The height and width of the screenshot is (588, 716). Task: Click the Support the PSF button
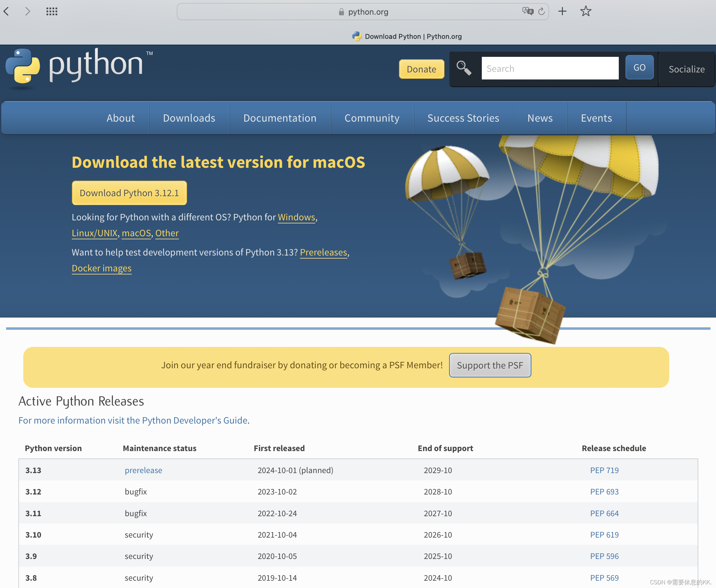click(x=490, y=365)
